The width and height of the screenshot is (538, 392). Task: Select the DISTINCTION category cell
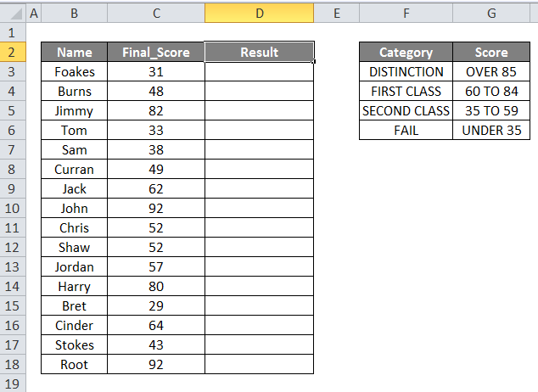pyautogui.click(x=406, y=72)
